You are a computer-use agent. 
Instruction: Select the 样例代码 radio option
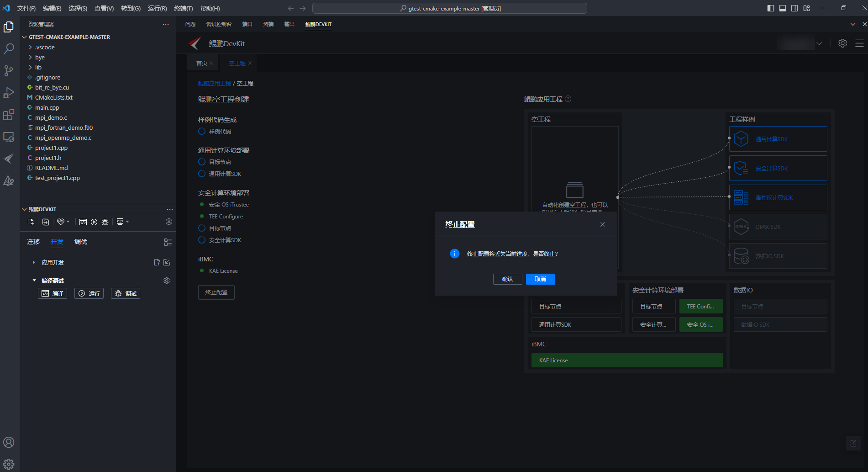coord(202,131)
